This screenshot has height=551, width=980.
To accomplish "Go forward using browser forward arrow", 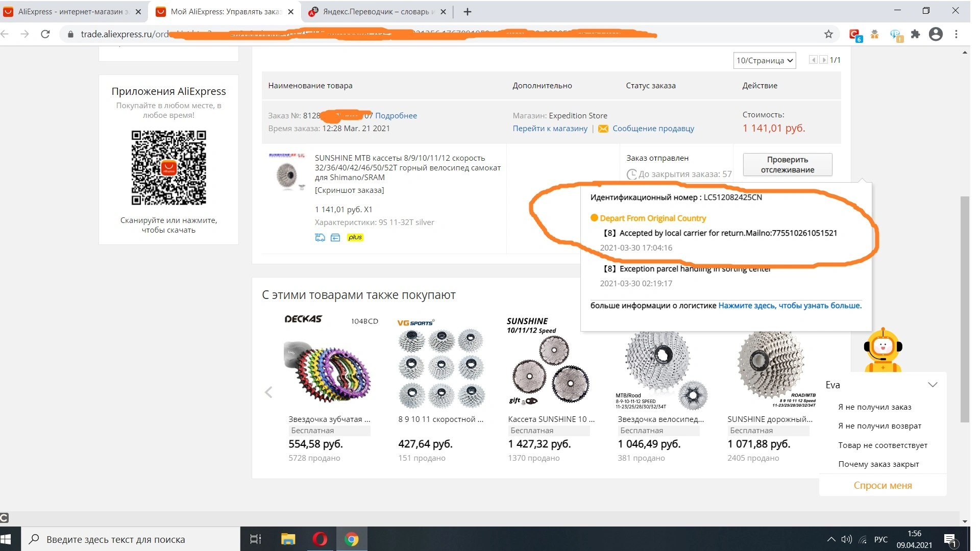I will coord(24,34).
